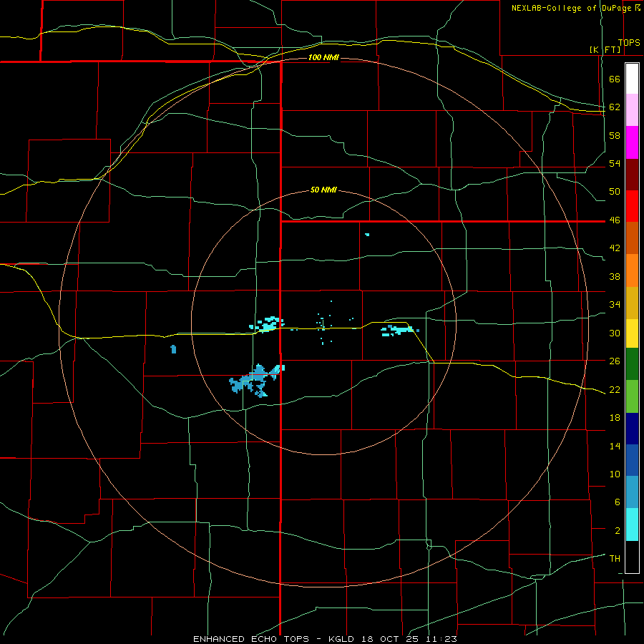Click the light green legend swatch near 22
The image size is (644, 644).
point(632,396)
